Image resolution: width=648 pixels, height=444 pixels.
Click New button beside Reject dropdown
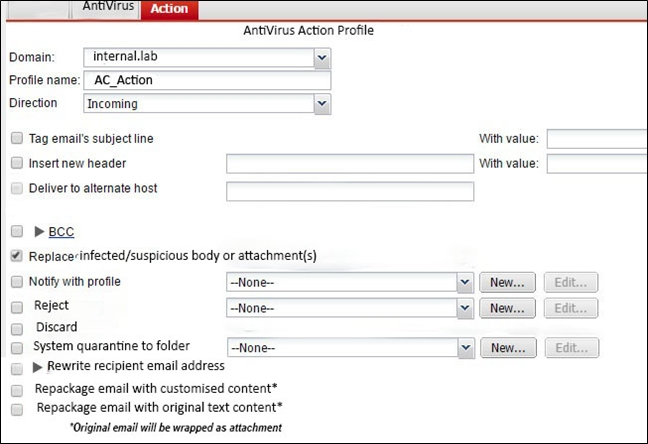click(507, 308)
